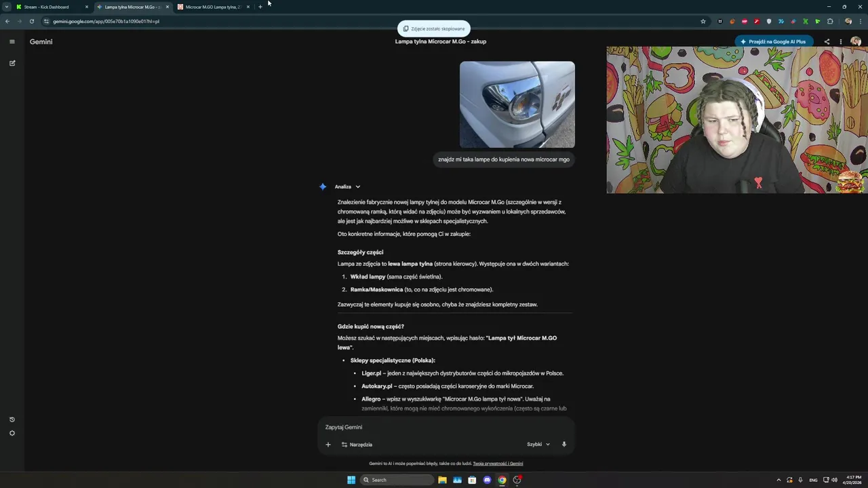Click the Szczegóły części heading
The image size is (868, 488).
[x=360, y=252]
